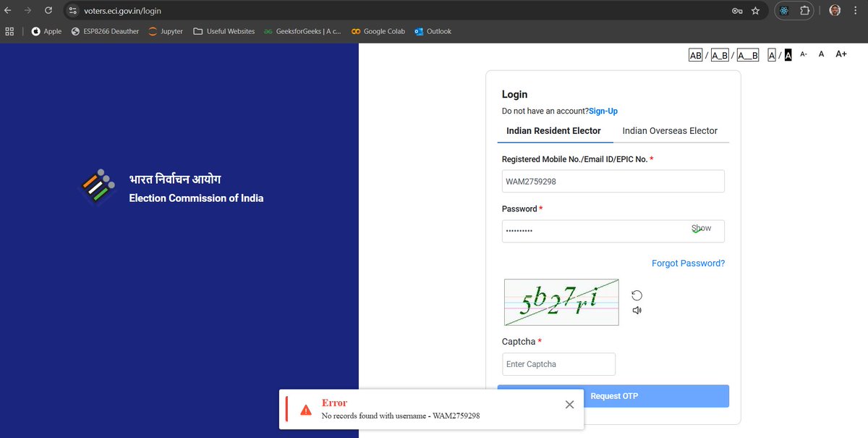Decrease font size with A-

click(804, 54)
